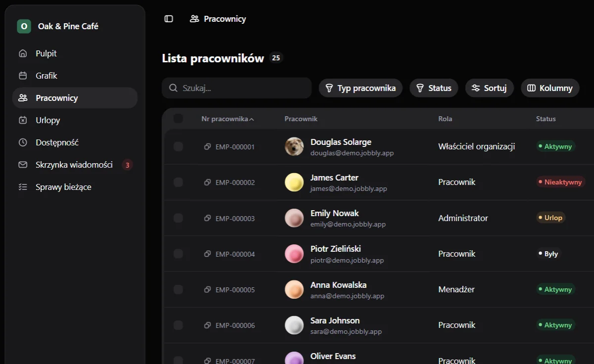Sort by Nr pracownika column header
Screen dimensions: 594x364
[x=228, y=119]
